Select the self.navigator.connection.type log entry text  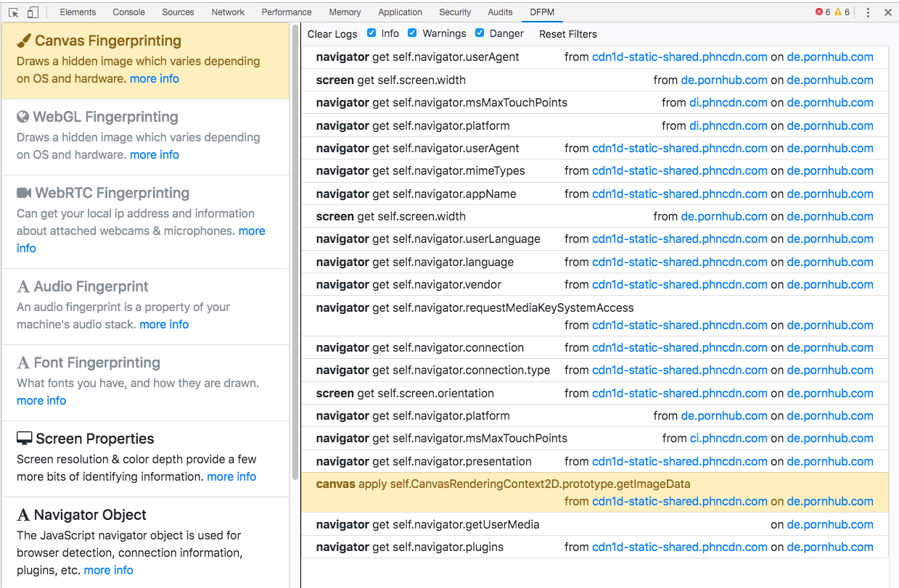tap(433, 370)
